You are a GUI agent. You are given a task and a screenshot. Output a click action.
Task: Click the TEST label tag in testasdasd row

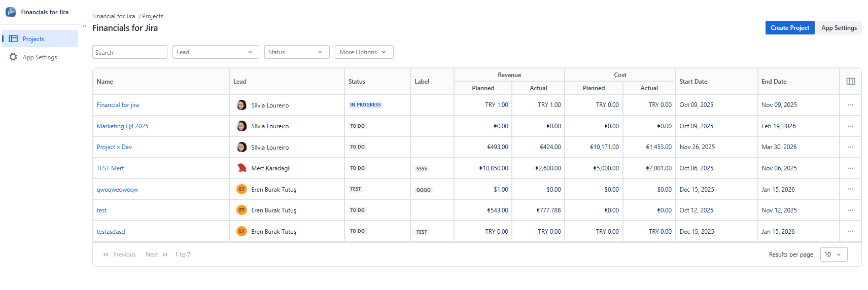422,232
